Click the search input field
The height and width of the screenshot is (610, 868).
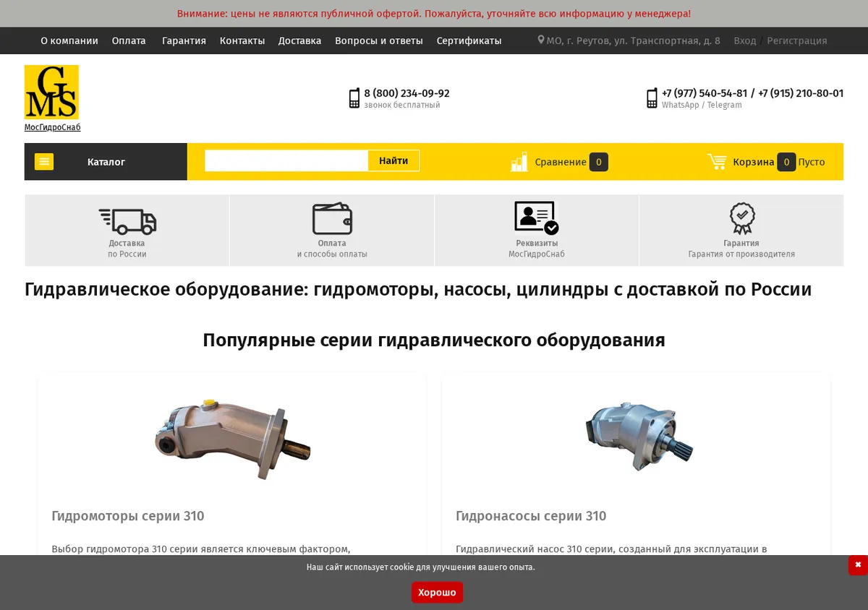pos(286,160)
